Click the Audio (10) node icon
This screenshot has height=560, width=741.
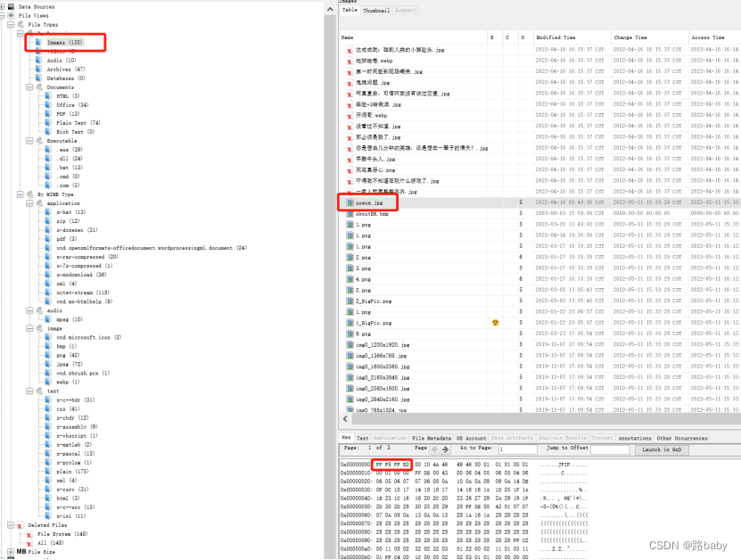pos(38,61)
